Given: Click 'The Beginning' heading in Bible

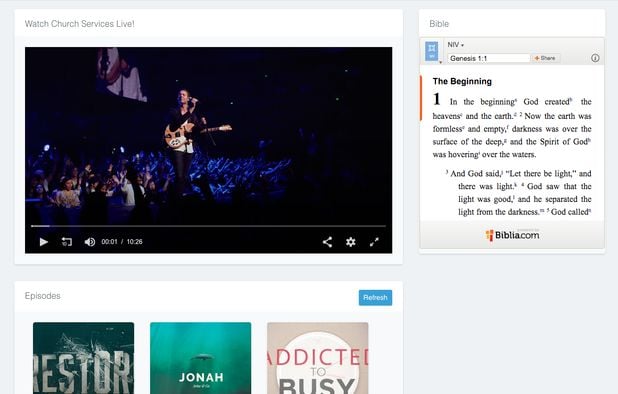Looking at the screenshot, I should 462,81.
